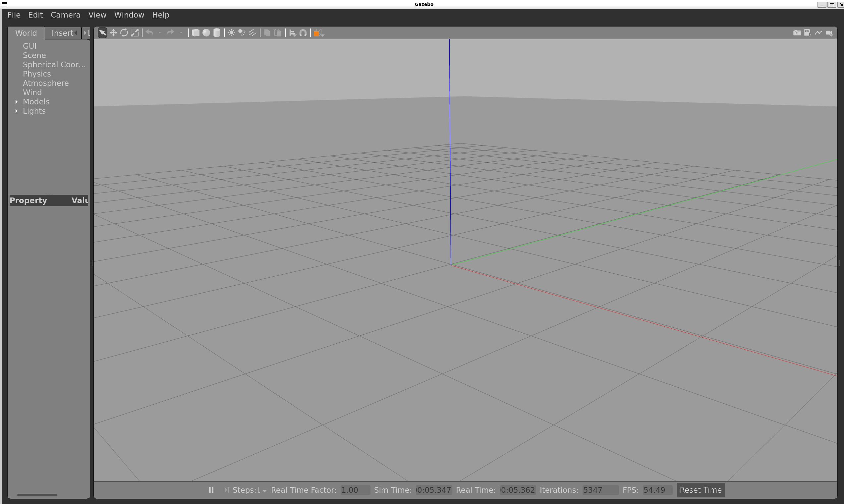Open the Window menu
844x504 pixels.
[129, 15]
